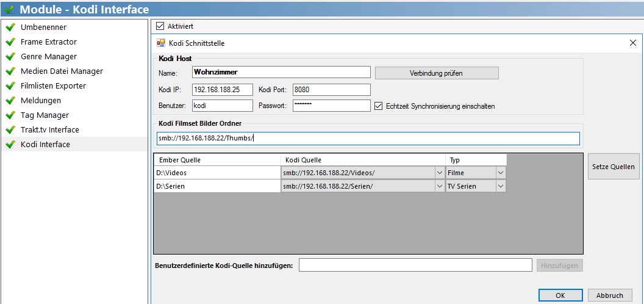Open Tag Manager module
The image size is (644, 304).
point(74,115)
